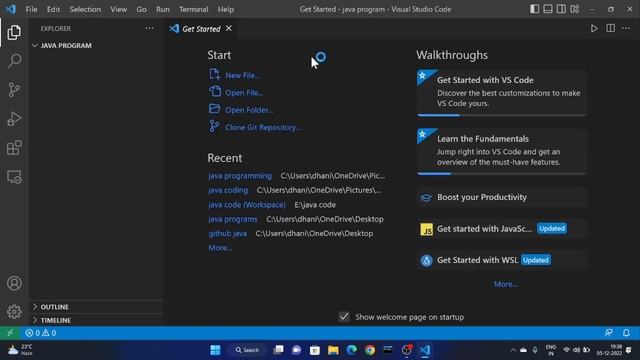Open recent folder java programs

pos(233,219)
